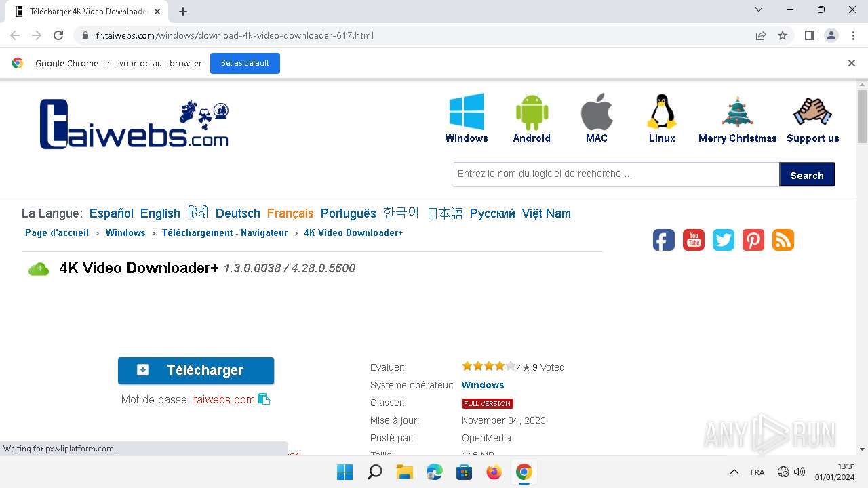View site information lock icon
The width and height of the screenshot is (868, 488).
(x=85, y=35)
